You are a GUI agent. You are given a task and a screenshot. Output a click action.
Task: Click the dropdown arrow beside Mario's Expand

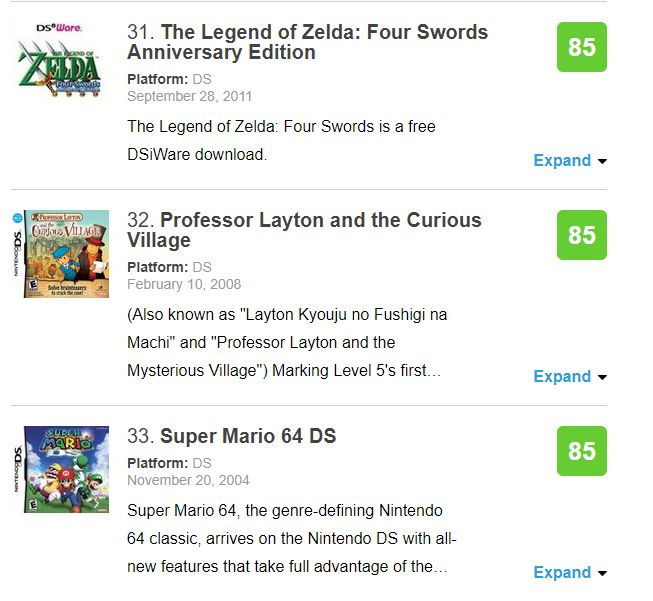click(602, 574)
